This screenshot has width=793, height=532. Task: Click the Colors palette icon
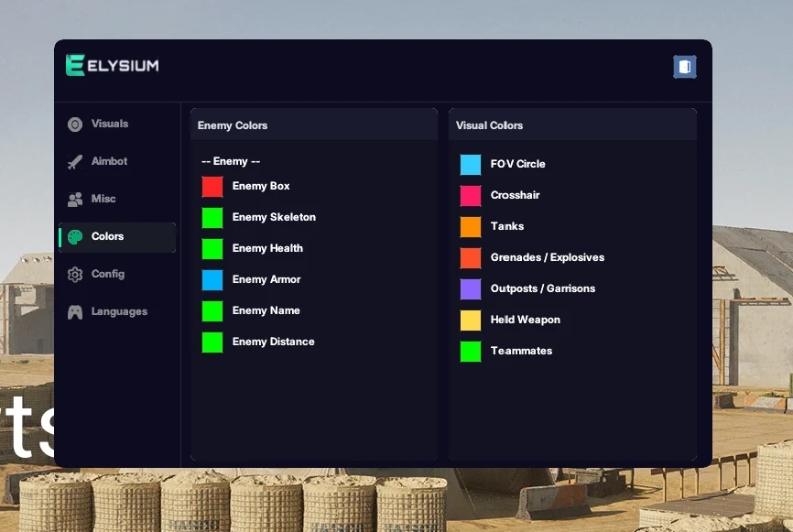click(75, 236)
